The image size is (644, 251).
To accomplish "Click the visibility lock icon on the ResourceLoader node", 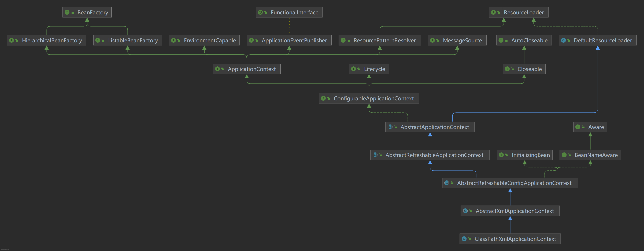I will pos(498,12).
